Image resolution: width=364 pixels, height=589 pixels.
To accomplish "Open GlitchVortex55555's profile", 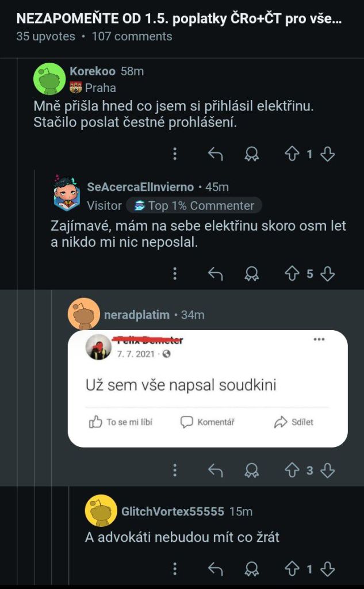I will click(x=173, y=511).
